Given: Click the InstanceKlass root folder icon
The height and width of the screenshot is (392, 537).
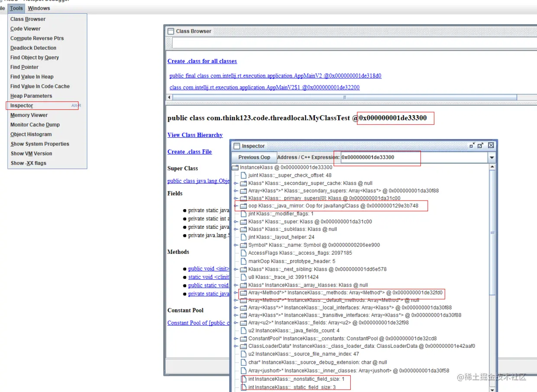Looking at the screenshot, I should click(235, 167).
